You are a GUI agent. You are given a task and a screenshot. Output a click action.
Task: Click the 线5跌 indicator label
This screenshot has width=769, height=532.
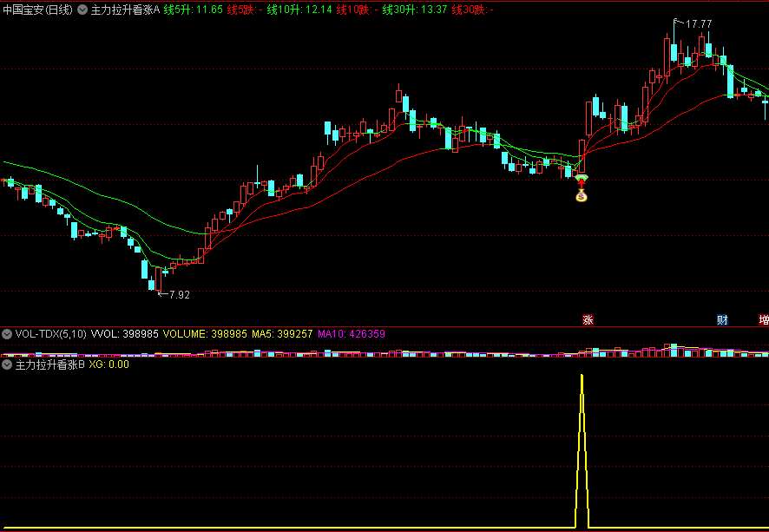point(245,10)
